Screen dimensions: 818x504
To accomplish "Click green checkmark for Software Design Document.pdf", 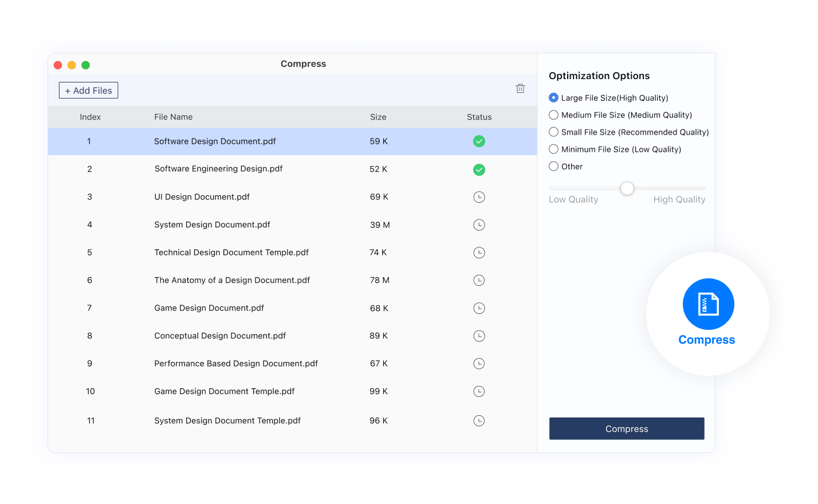I will 479,141.
